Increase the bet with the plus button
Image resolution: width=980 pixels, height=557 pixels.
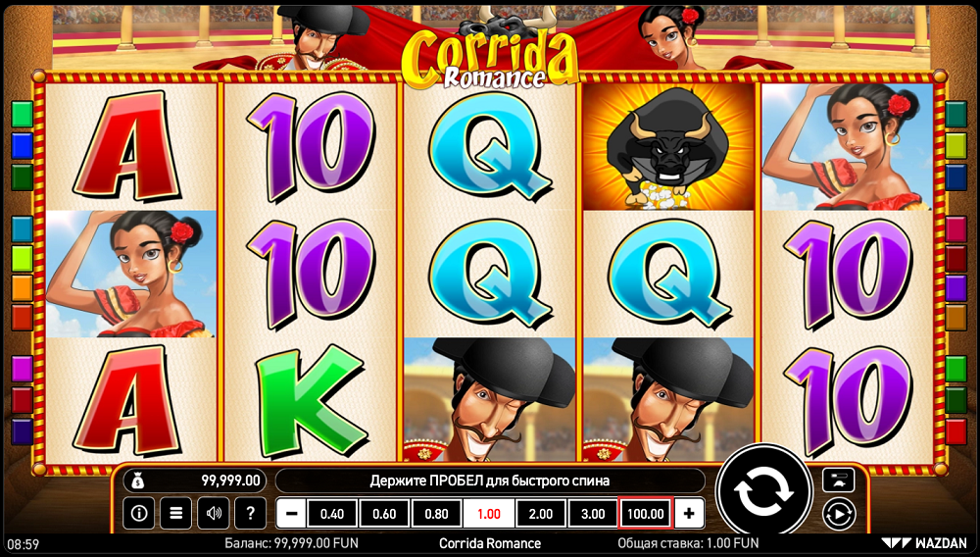point(689,514)
